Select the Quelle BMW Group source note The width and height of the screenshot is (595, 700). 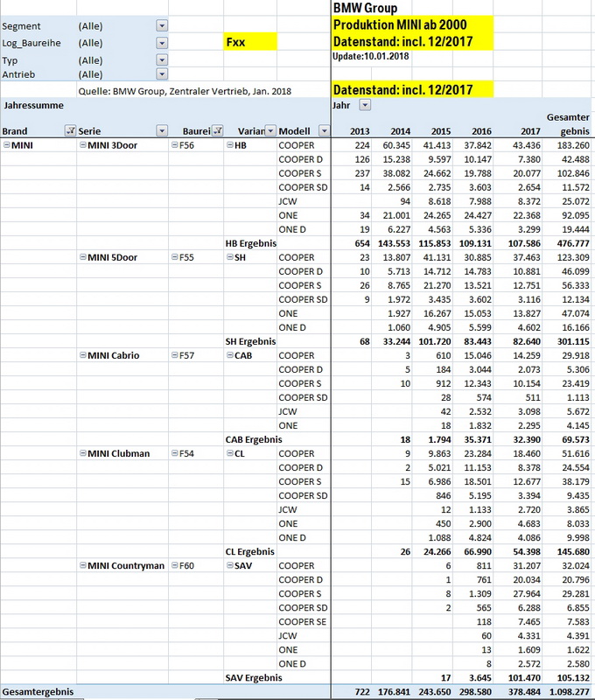tap(185, 91)
